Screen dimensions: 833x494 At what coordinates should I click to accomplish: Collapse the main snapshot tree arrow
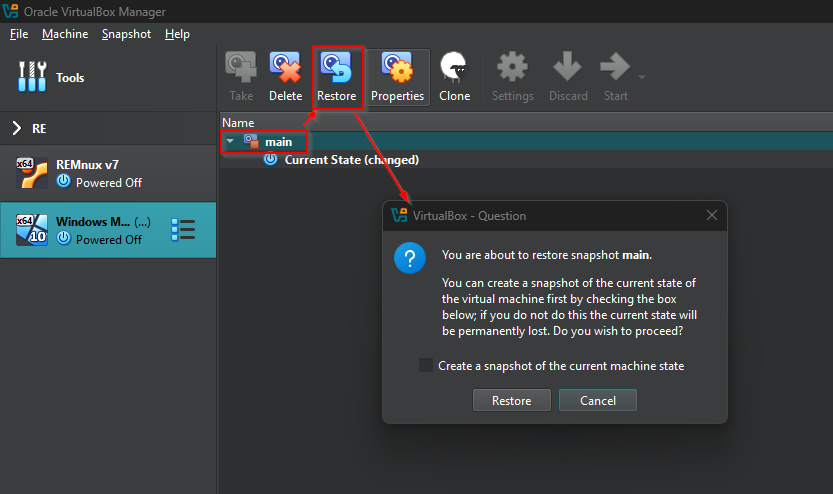230,141
